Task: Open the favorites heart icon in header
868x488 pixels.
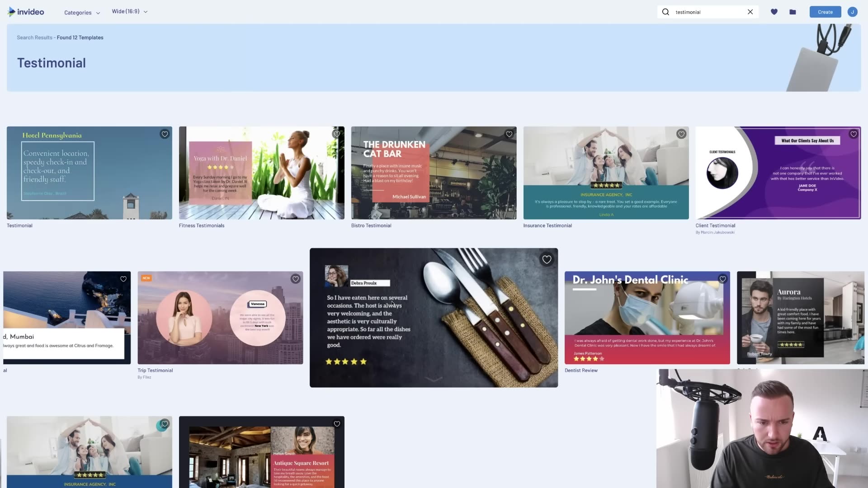Action: point(774,12)
